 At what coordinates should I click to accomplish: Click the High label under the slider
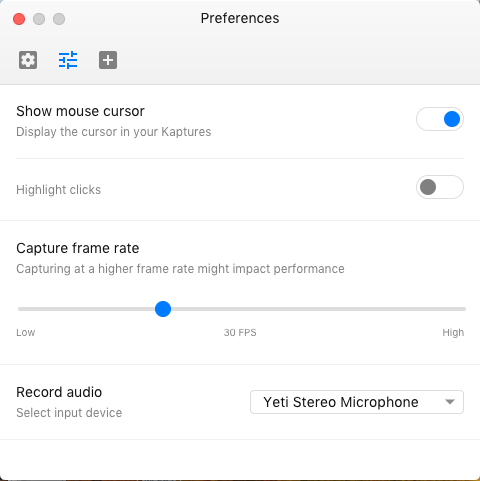click(453, 332)
